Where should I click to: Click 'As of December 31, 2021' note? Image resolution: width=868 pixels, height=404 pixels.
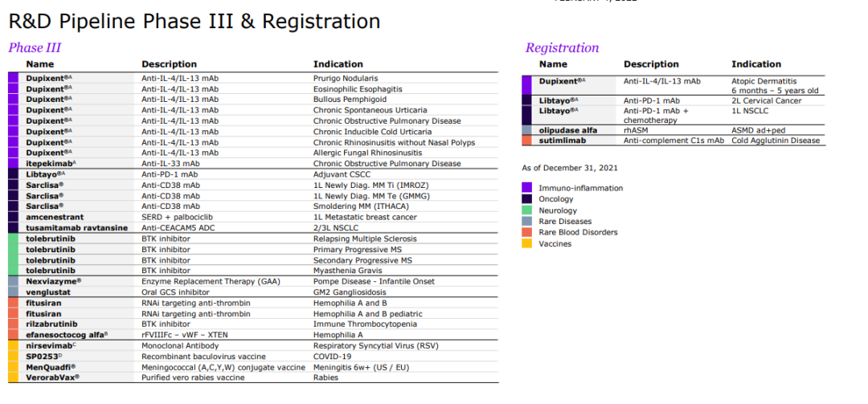(570, 168)
